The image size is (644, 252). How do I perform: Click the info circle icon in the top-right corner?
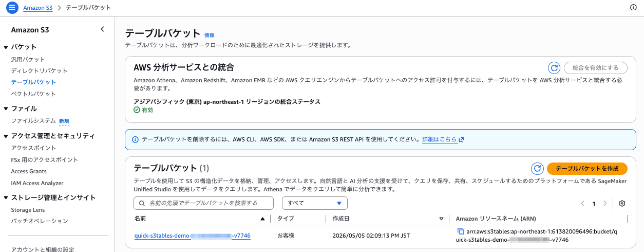click(x=633, y=8)
